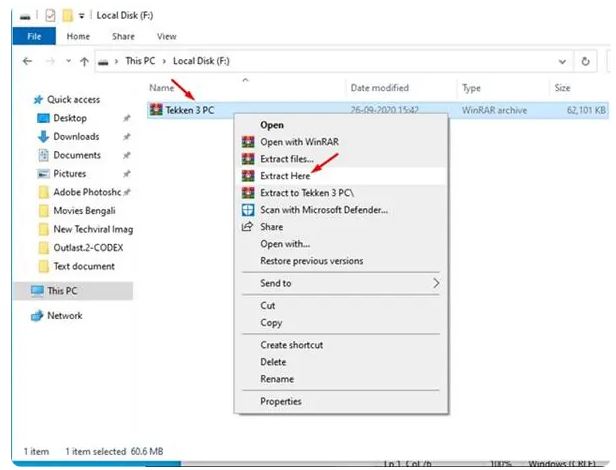Click the Share icon in context menu

point(247,226)
